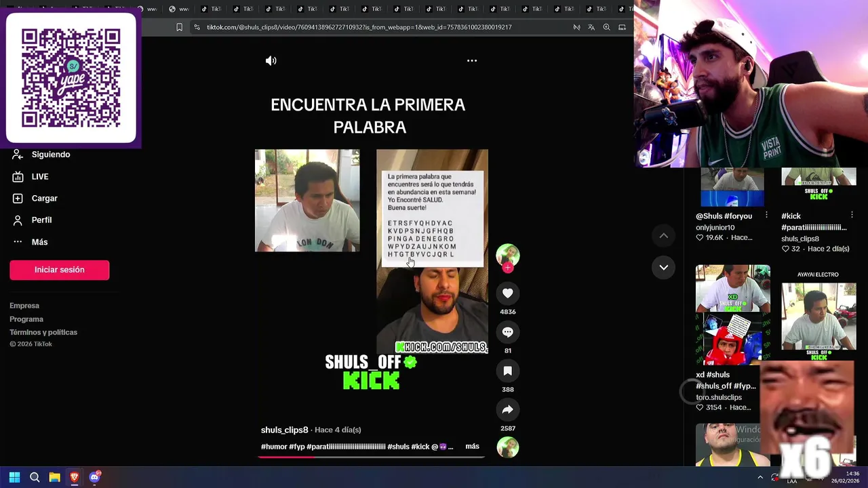Click the '4836' likes count
Image resolution: width=868 pixels, height=488 pixels.
[508, 312]
